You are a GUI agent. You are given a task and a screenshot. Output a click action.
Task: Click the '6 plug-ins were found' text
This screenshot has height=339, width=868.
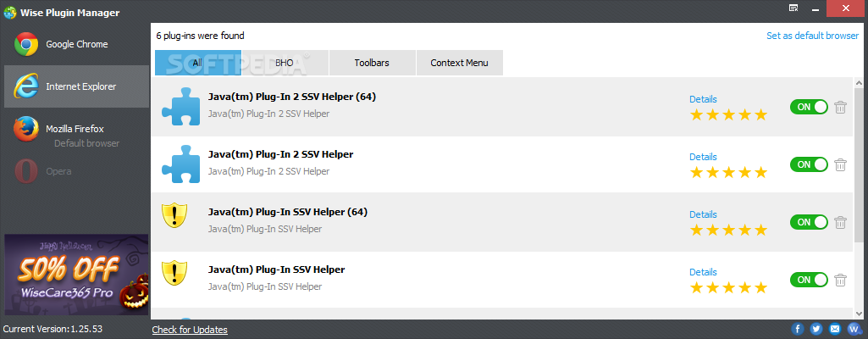(201, 36)
